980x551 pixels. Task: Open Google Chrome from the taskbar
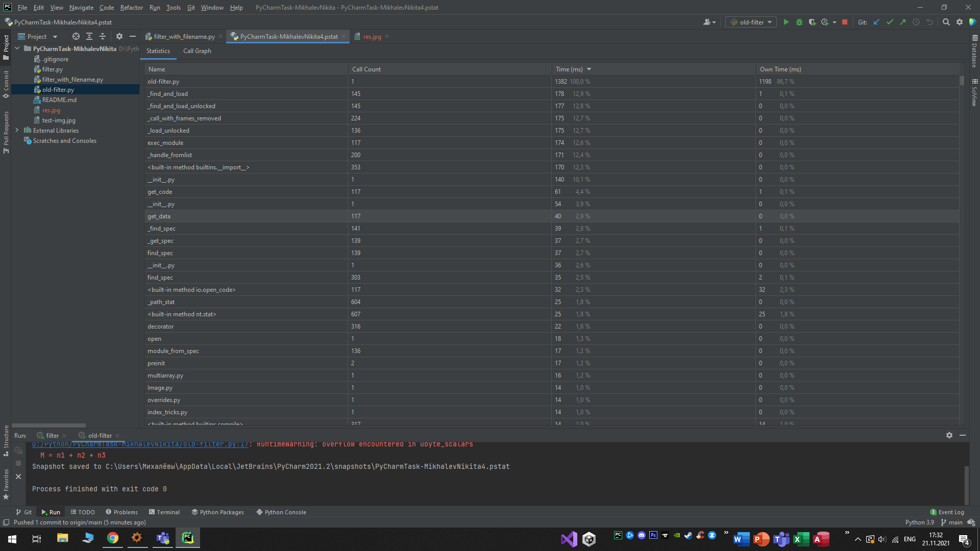tap(112, 538)
